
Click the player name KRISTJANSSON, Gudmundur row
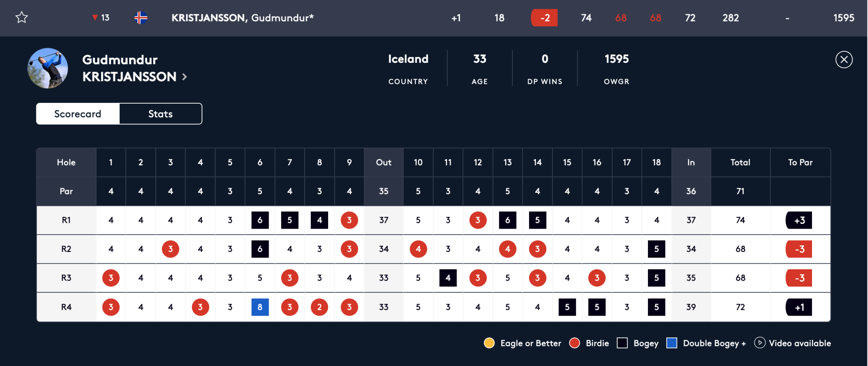click(x=242, y=18)
